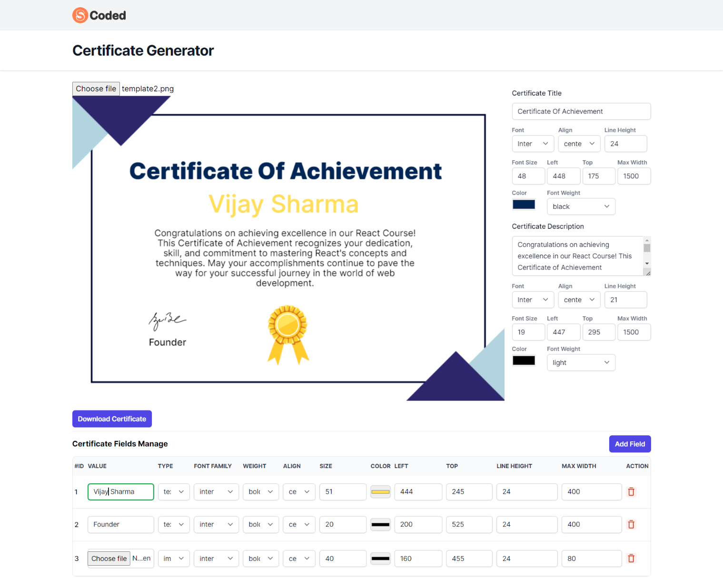Screen dimensions: 723x588
Task: Focus the Size field showing 40
Action: pos(343,559)
